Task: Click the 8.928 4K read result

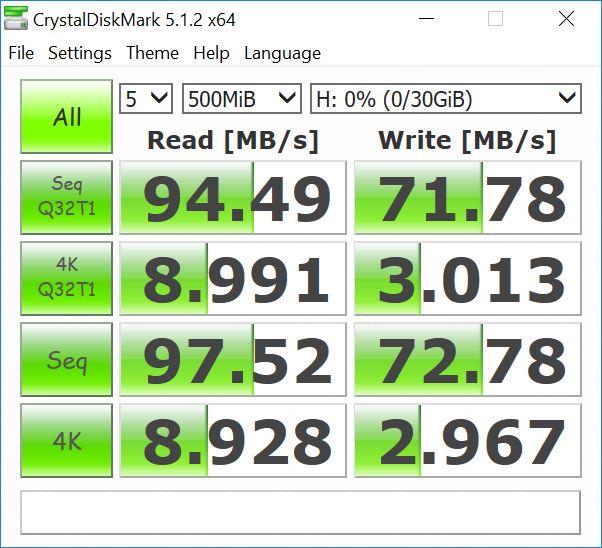Action: point(233,441)
